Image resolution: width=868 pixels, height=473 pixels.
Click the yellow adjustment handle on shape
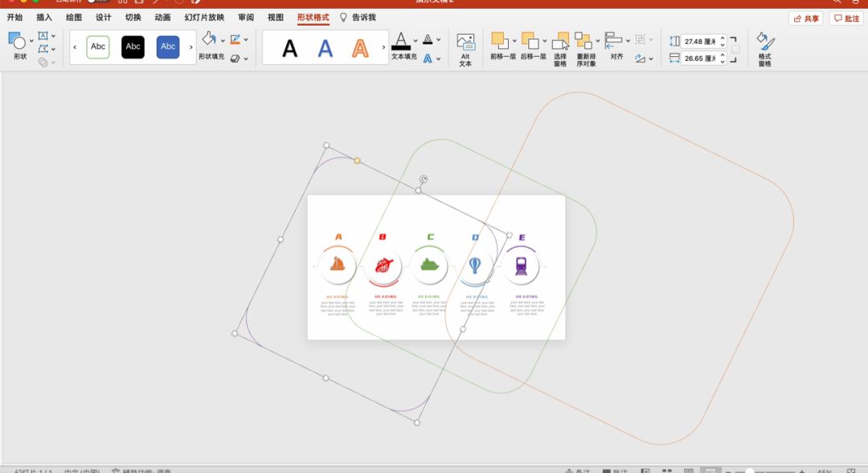[357, 161]
